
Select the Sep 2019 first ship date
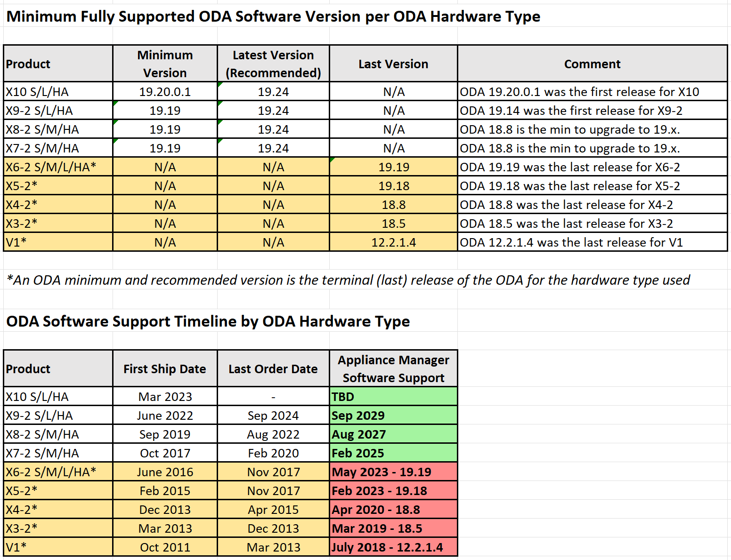tap(165, 434)
